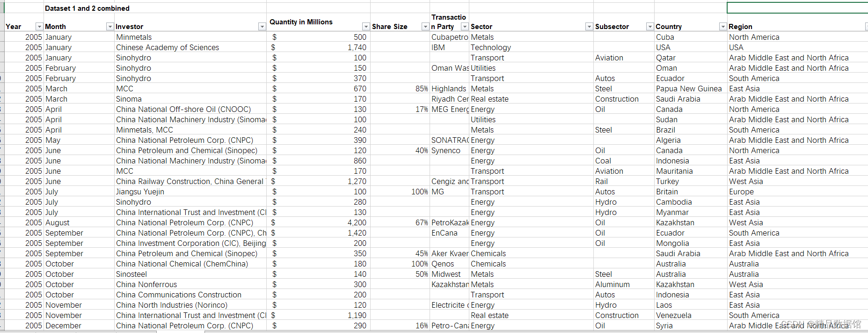Select the 'Mauritania' country cell
This screenshot has height=333, width=868.
(691, 171)
